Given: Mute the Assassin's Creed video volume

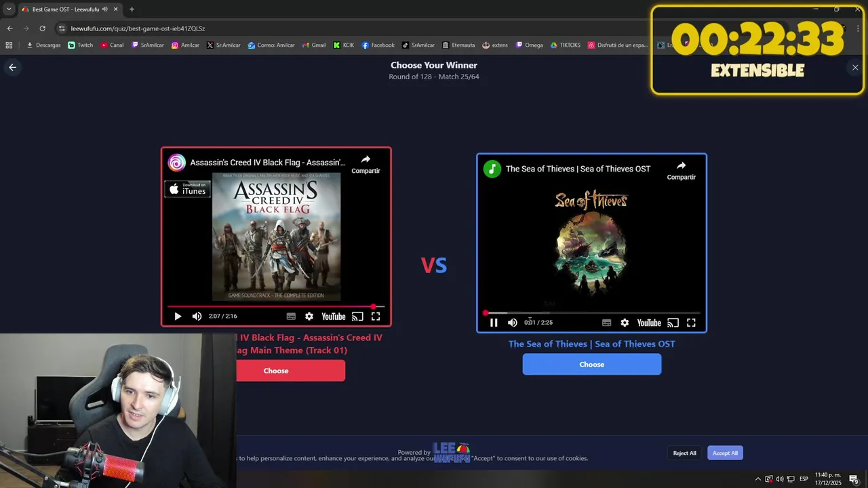Looking at the screenshot, I should pos(197,317).
